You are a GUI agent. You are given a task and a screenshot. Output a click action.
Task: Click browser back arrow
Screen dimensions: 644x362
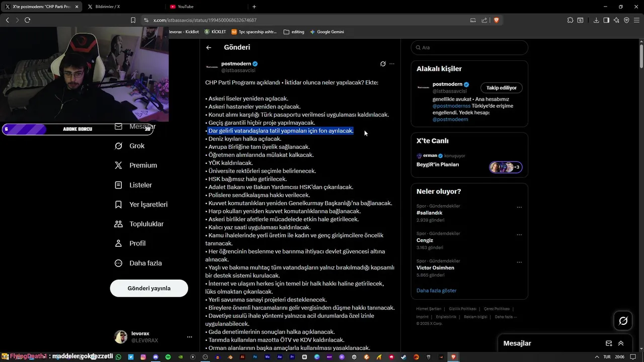pyautogui.click(x=7, y=20)
